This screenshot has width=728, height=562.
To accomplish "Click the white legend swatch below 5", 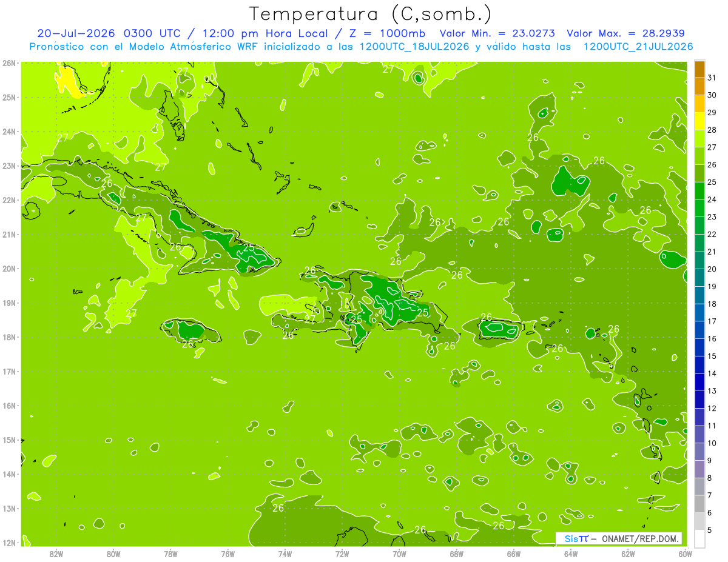I will (x=699, y=538).
